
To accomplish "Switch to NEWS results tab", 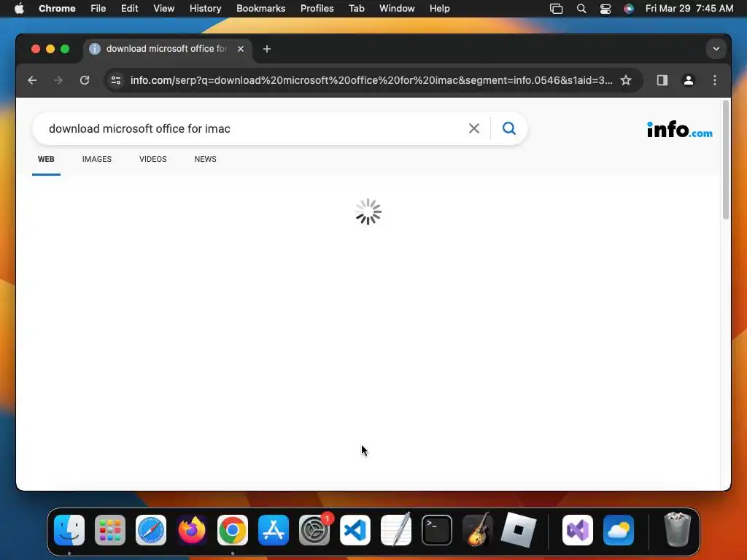I will [x=205, y=159].
